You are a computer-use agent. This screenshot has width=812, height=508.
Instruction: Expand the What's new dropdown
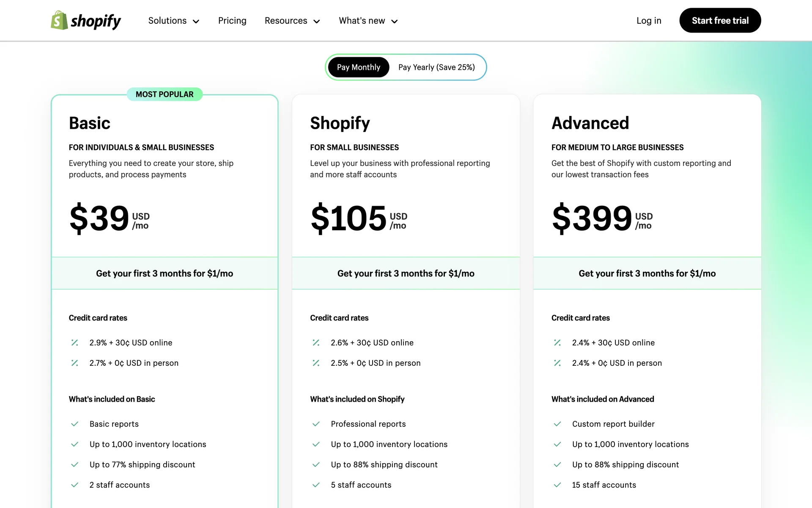368,21
